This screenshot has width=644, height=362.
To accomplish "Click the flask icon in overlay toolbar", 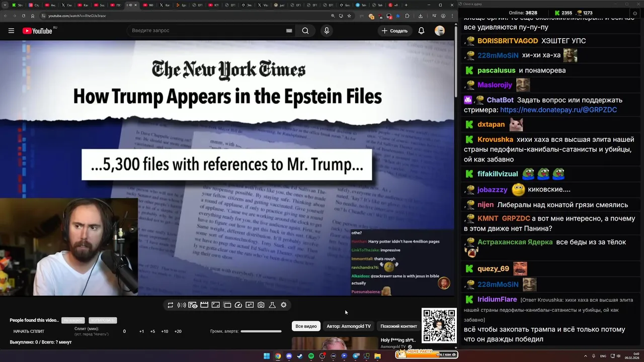I will pos(272,305).
